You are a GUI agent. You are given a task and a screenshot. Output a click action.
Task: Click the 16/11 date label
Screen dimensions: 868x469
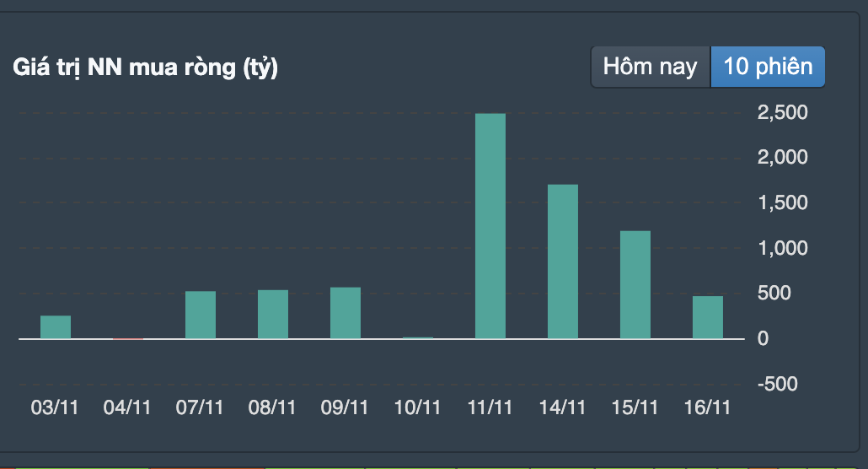point(708,407)
